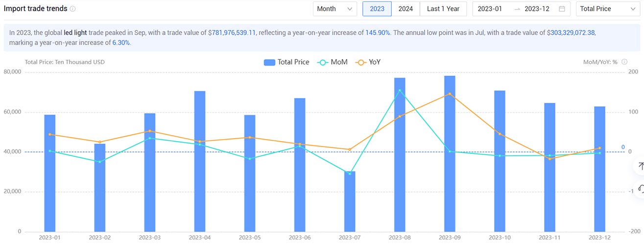The height and width of the screenshot is (245, 644).
Task: Select the 2023 year tab
Action: coord(377,9)
